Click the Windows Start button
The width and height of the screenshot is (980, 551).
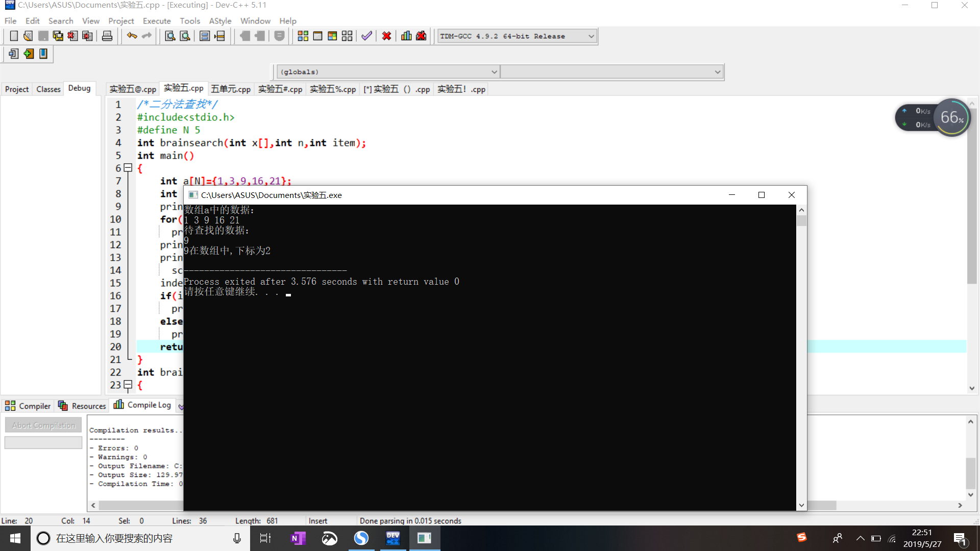tap(15, 538)
